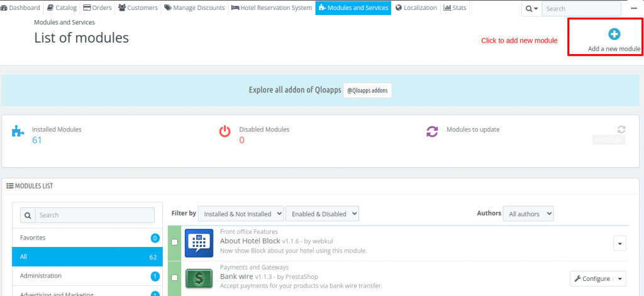Click the Add a new module plus icon
Screen dimensions: 644x296
tap(614, 34)
